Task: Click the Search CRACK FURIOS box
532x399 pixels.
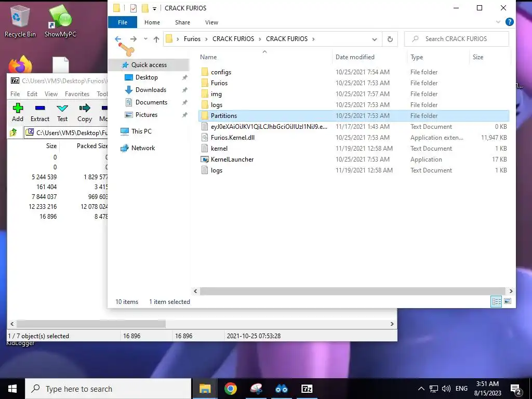Action: [457, 39]
